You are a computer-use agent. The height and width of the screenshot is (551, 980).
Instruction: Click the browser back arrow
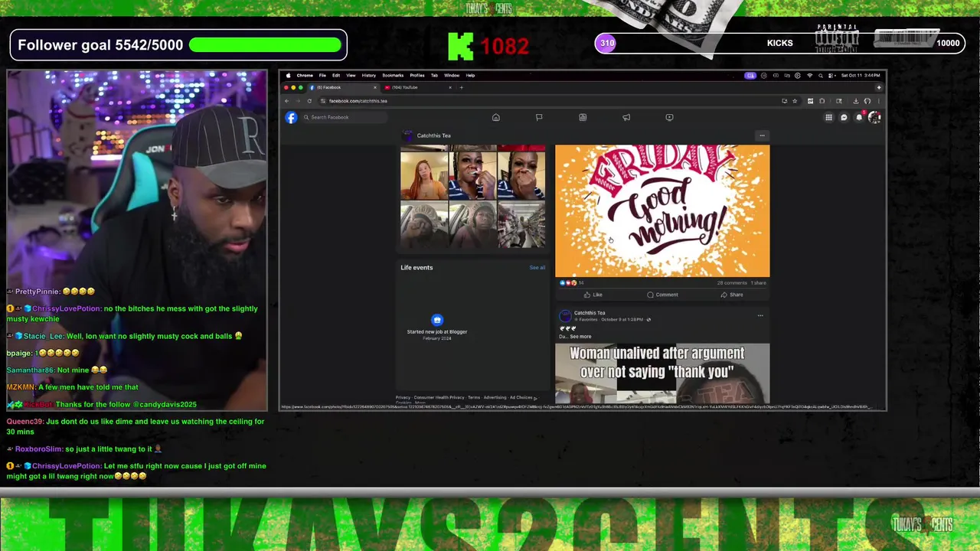pyautogui.click(x=287, y=101)
